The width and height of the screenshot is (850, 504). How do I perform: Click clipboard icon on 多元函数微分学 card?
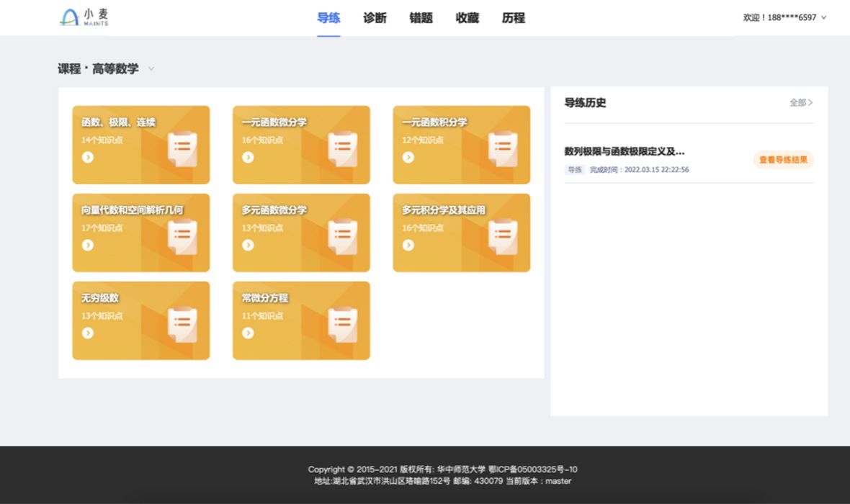coord(342,237)
